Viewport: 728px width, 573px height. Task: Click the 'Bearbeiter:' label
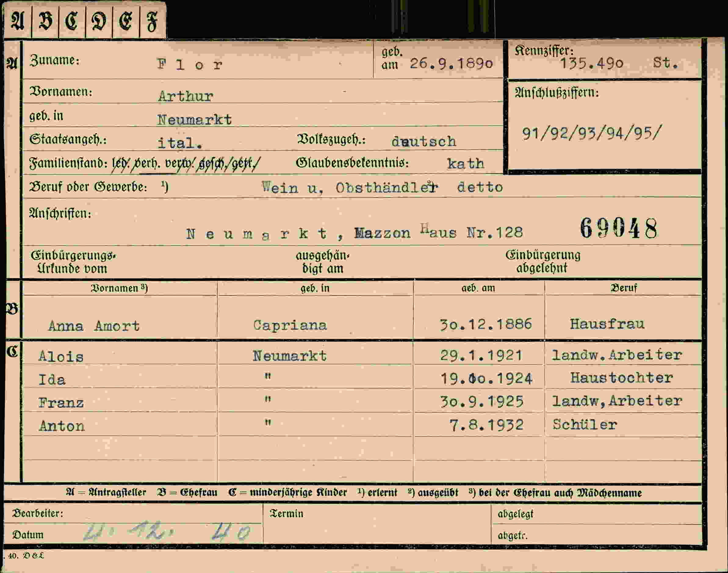[38, 514]
